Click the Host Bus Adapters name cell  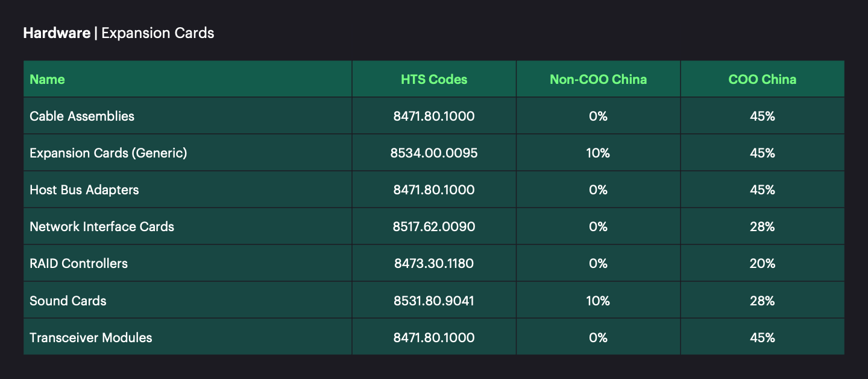tap(84, 189)
